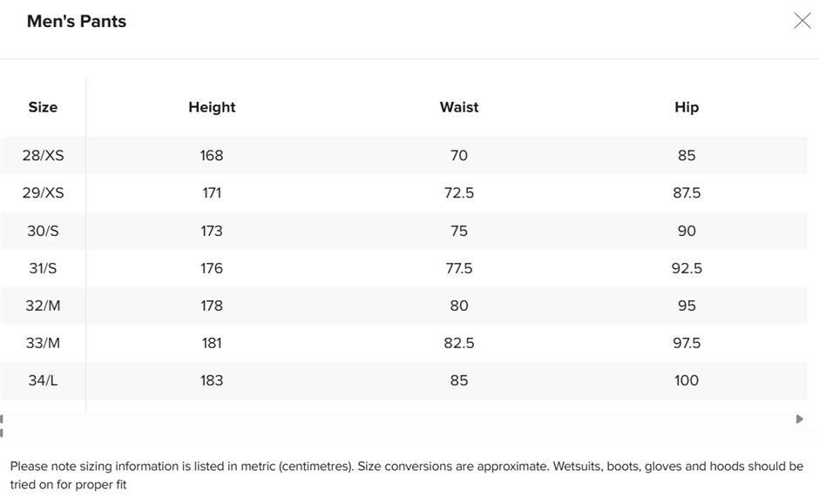The image size is (819, 504).
Task: Click the 77.5 waist measurement cell
Action: tap(459, 268)
